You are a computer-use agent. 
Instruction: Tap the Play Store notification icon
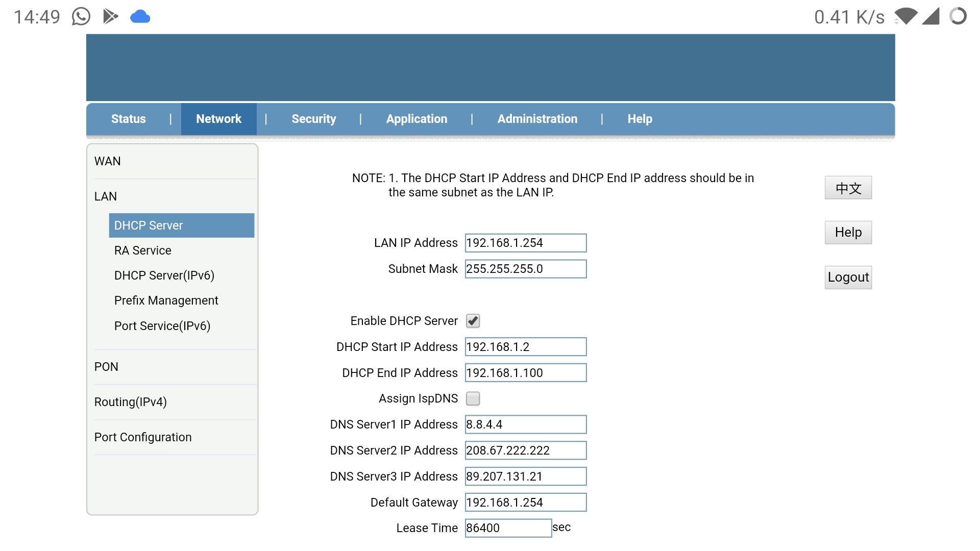tap(110, 17)
